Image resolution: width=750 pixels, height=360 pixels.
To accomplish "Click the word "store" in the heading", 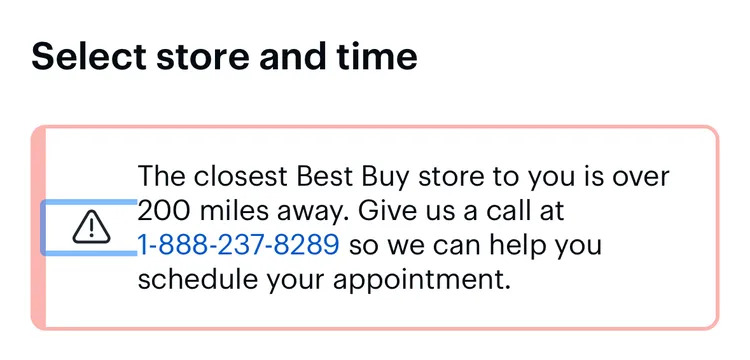I will (203, 56).
